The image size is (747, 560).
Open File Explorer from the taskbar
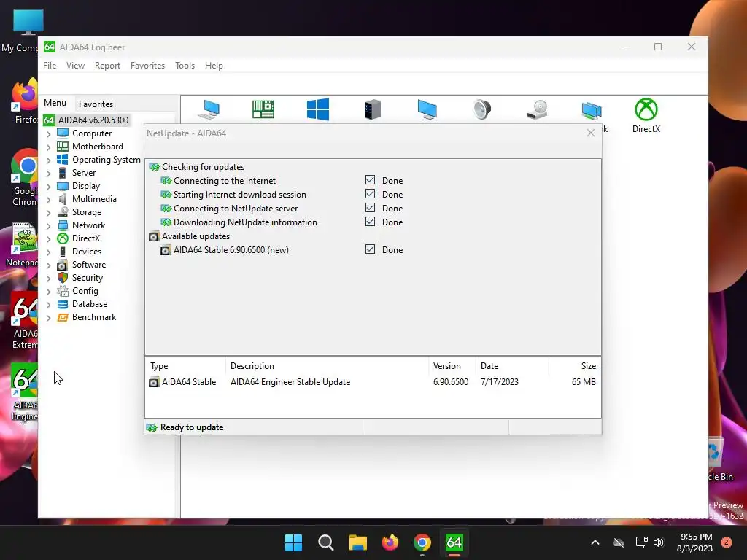tap(357, 542)
